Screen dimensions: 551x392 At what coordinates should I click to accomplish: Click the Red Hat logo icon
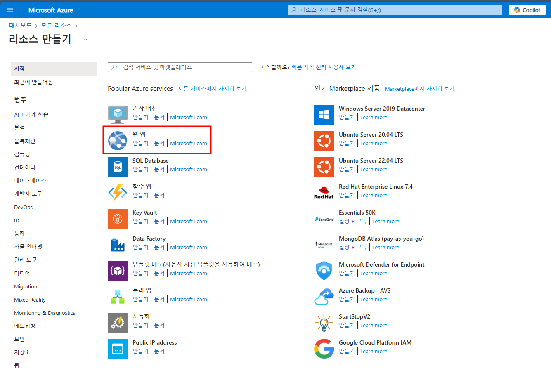(x=324, y=192)
